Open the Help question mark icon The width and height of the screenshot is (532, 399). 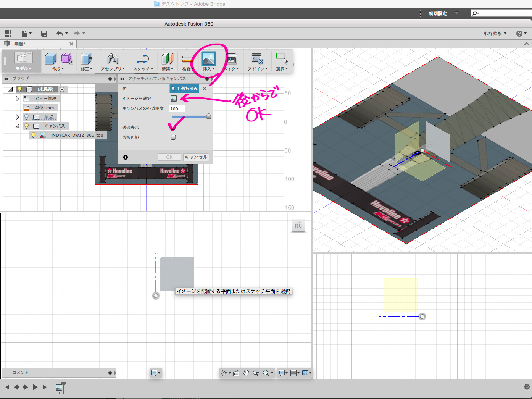[519, 34]
